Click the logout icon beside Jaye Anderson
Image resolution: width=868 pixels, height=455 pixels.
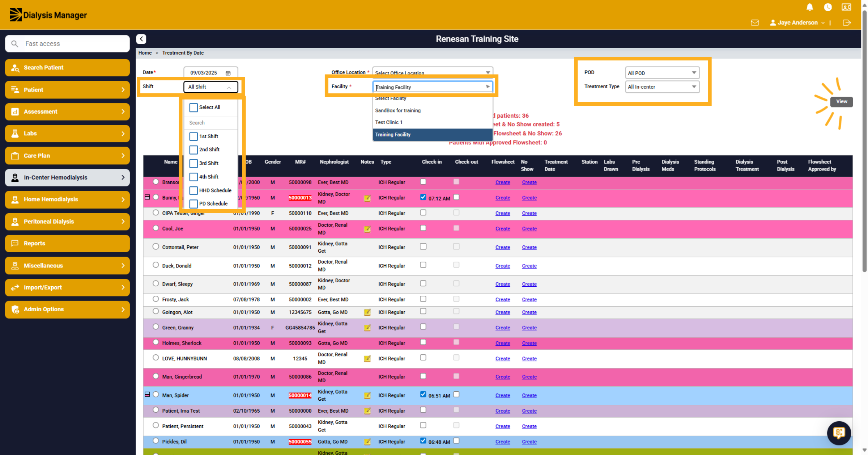(x=847, y=23)
